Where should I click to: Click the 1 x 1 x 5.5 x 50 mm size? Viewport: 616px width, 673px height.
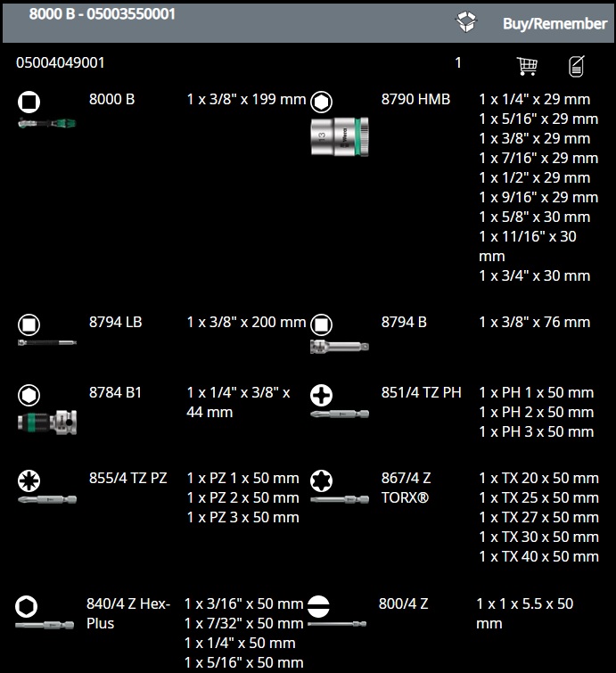tap(524, 614)
